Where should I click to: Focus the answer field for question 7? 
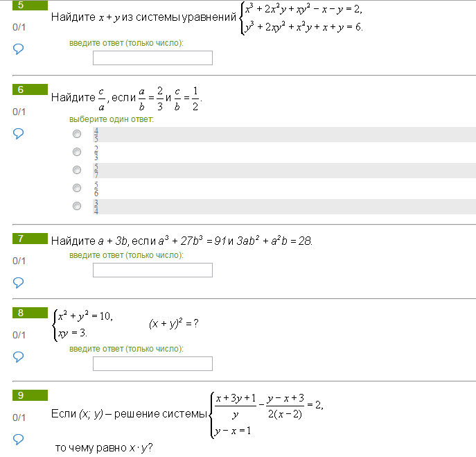point(152,270)
